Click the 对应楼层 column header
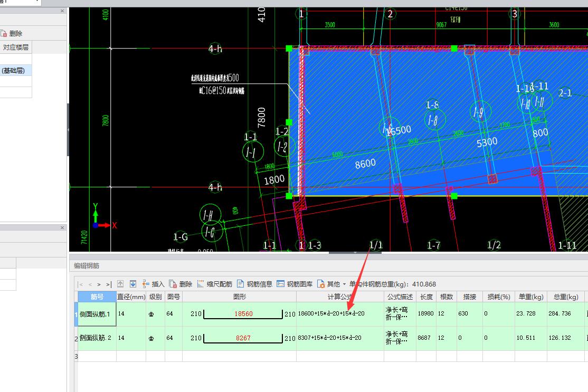 pos(16,47)
